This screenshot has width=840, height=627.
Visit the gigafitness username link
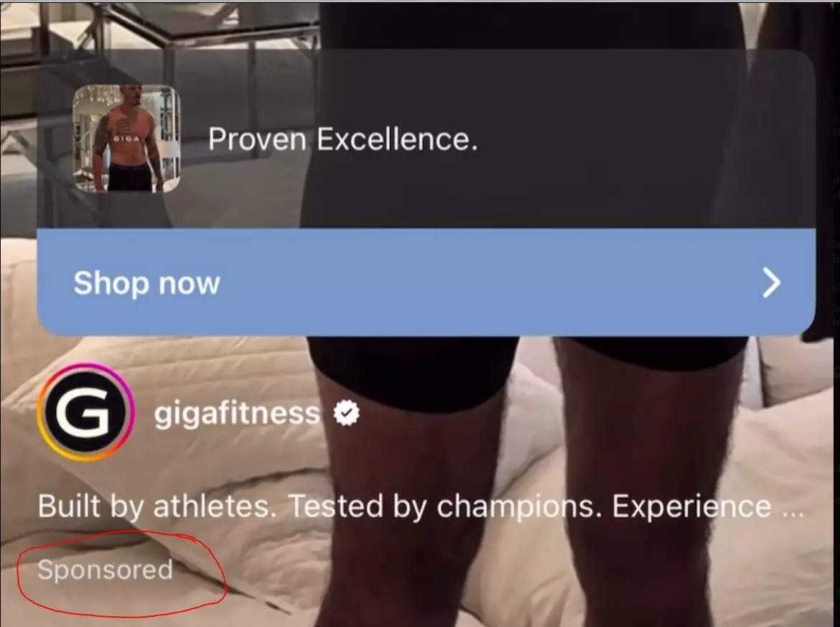click(237, 413)
